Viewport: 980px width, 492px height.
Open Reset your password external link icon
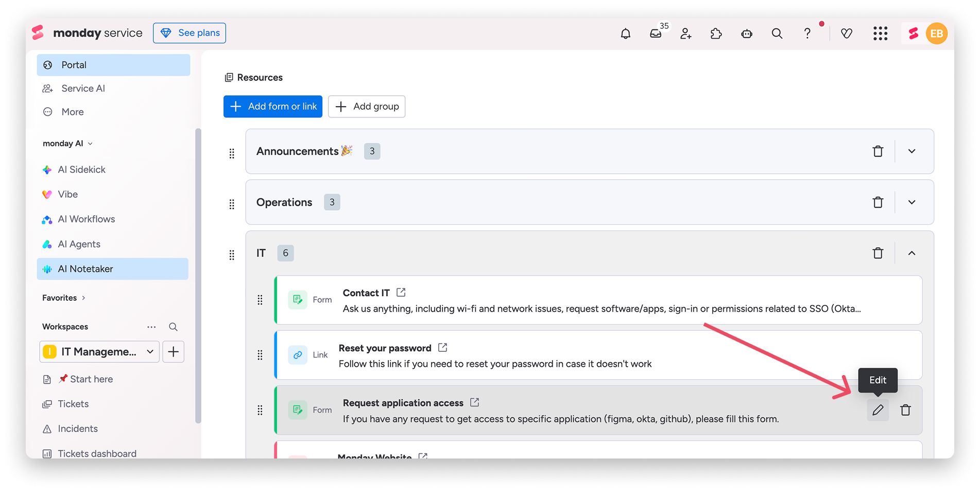coord(443,348)
